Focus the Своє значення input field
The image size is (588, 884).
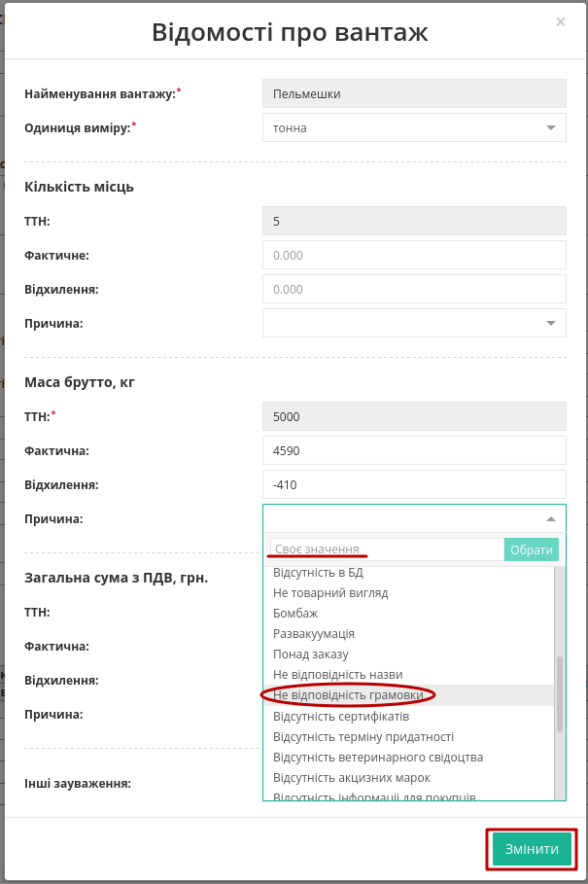click(387, 549)
